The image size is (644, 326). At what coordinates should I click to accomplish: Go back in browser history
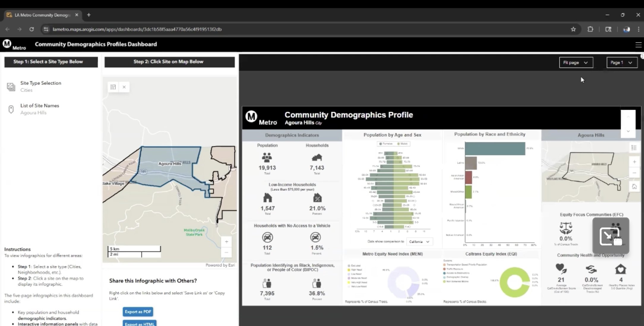tap(7, 29)
